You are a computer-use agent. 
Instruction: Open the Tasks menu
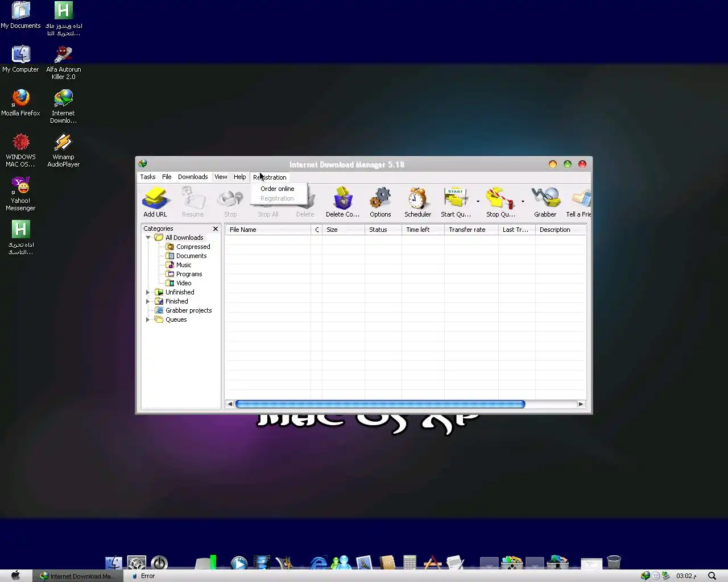(148, 177)
